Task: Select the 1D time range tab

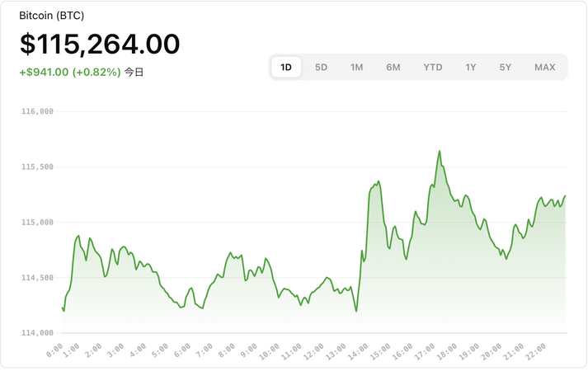Action: (286, 67)
